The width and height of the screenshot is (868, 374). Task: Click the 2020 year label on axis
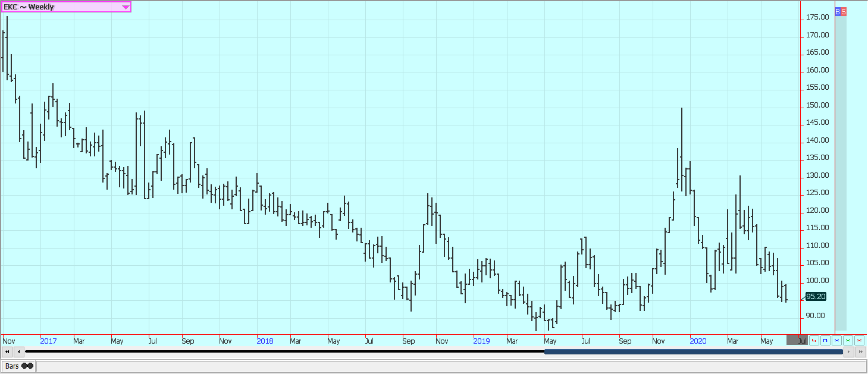click(698, 341)
